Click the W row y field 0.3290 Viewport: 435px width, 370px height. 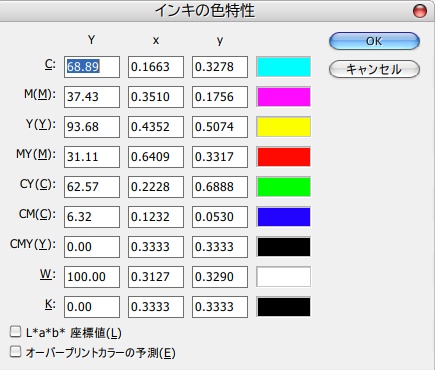tap(220, 277)
